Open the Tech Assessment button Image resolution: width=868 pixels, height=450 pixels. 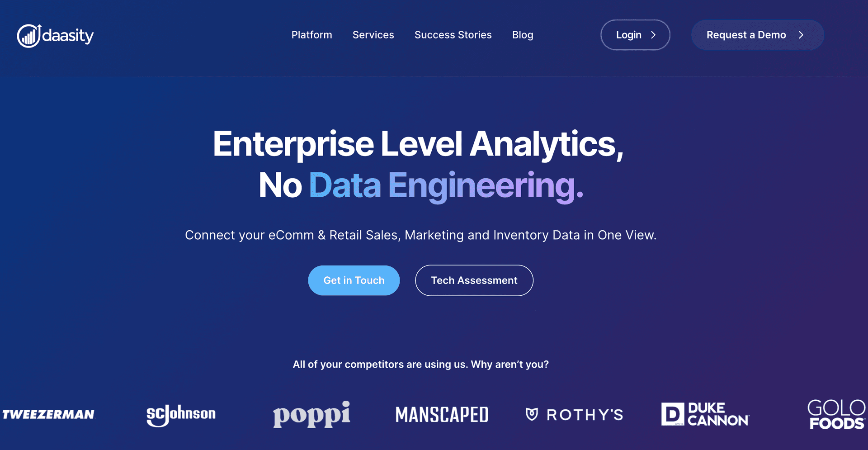(x=474, y=280)
